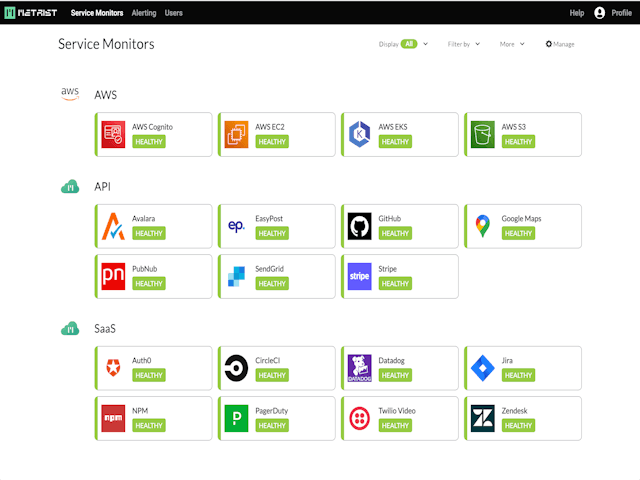
Task: Open the AWS S3 bucket icon
Action: point(482,134)
